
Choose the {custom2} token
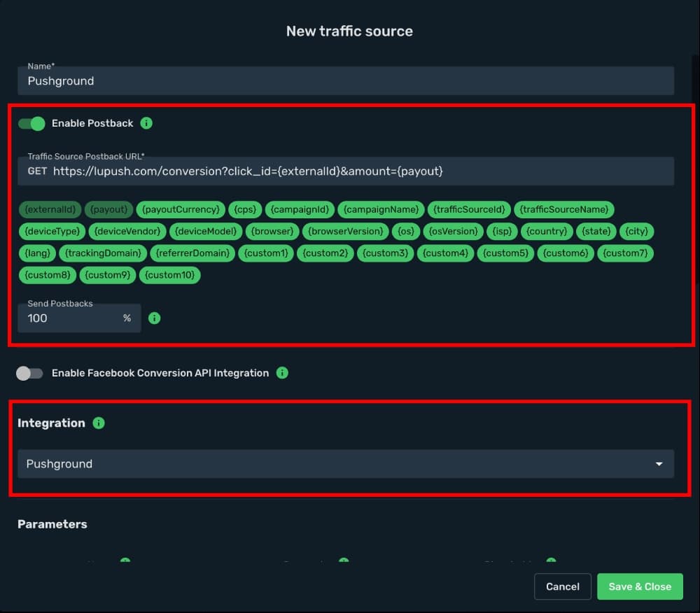(x=325, y=253)
